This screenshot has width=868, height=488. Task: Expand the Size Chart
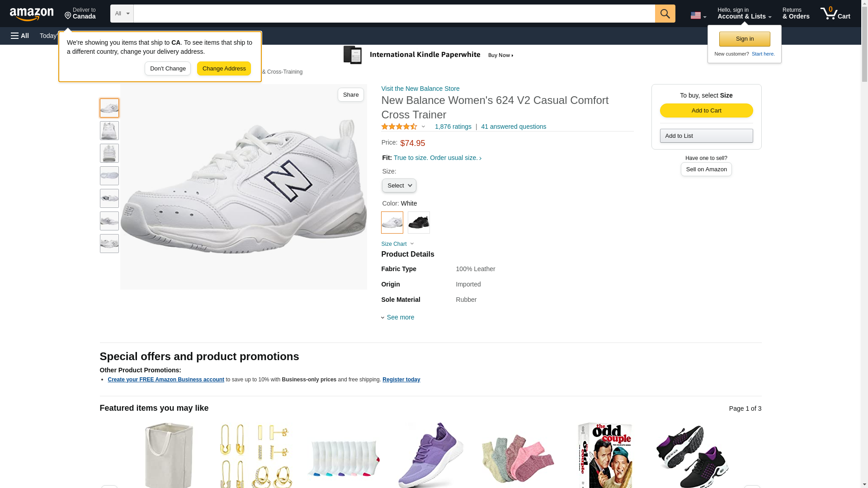pyautogui.click(x=397, y=244)
